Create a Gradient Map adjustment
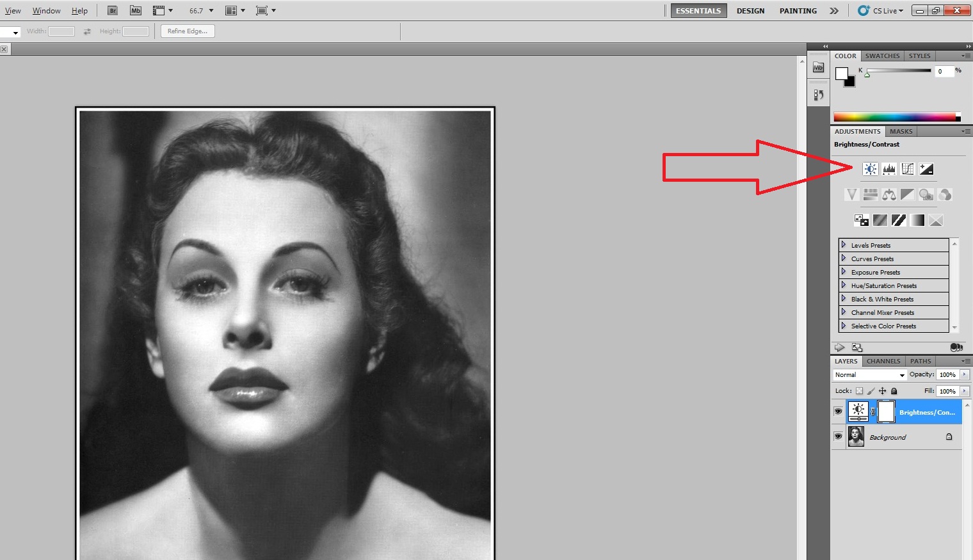Viewport: 973px width, 560px height. pos(917,220)
